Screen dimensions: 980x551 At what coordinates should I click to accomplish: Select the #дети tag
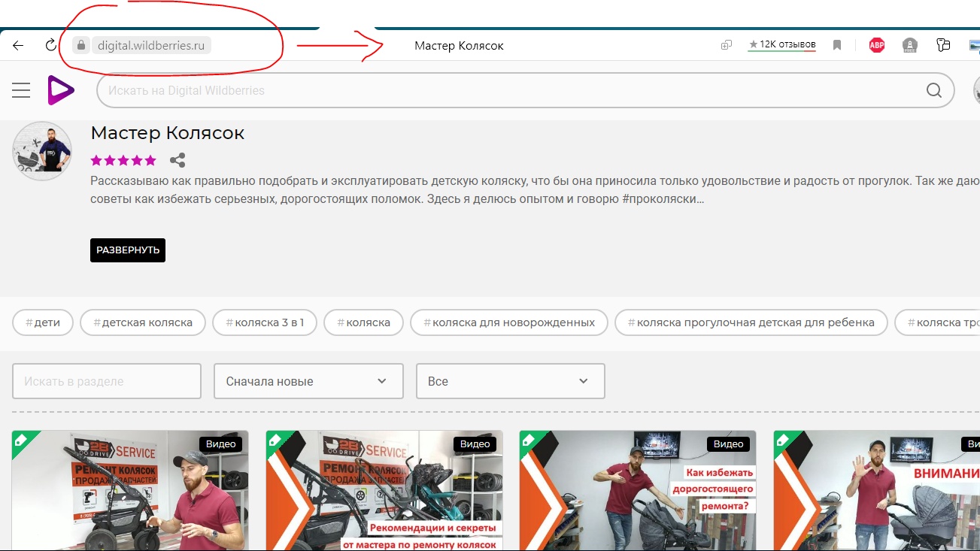pyautogui.click(x=42, y=322)
